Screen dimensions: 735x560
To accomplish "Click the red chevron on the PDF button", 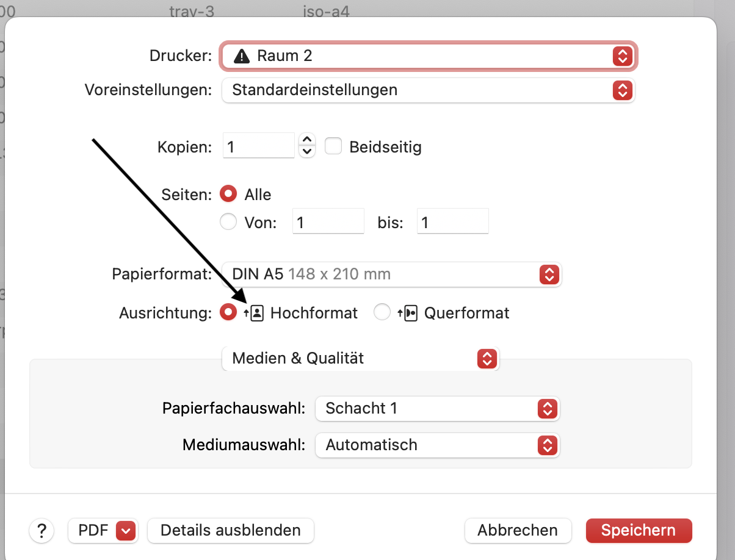I will pyautogui.click(x=126, y=531).
